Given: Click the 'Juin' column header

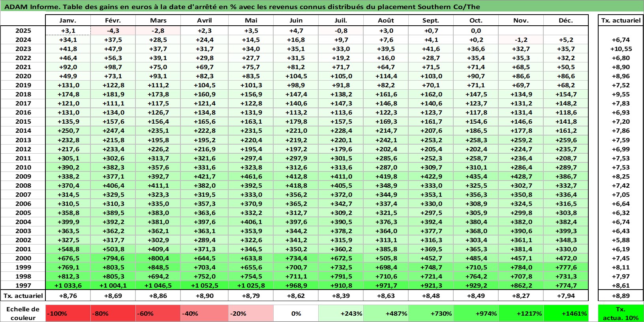Looking at the screenshot, I should (296, 21).
